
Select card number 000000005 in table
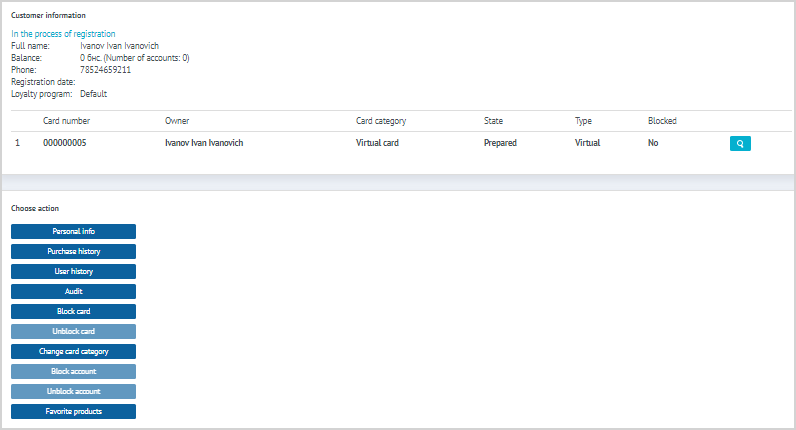[64, 143]
